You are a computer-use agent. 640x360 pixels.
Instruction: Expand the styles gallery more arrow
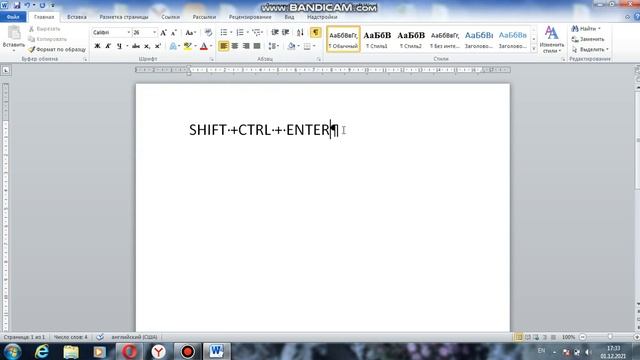click(533, 49)
